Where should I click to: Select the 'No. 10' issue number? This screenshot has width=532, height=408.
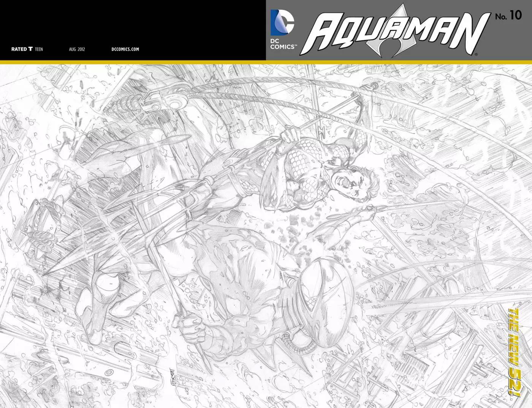pyautogui.click(x=508, y=15)
